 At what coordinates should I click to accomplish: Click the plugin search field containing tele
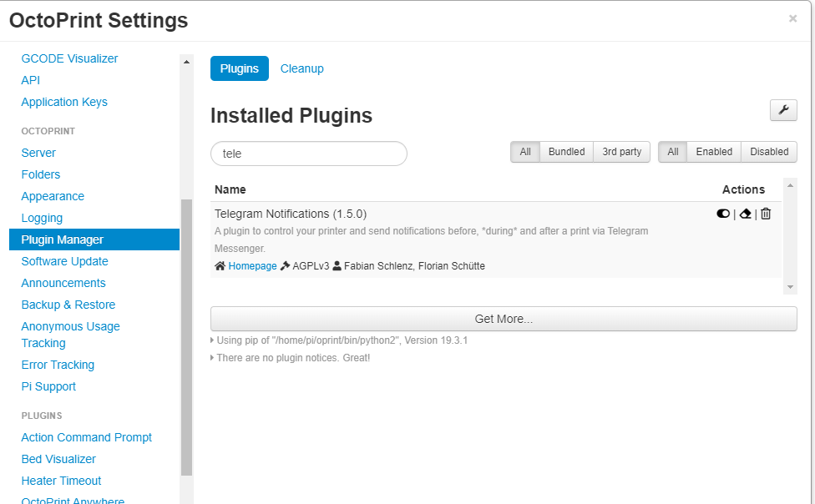(x=309, y=154)
